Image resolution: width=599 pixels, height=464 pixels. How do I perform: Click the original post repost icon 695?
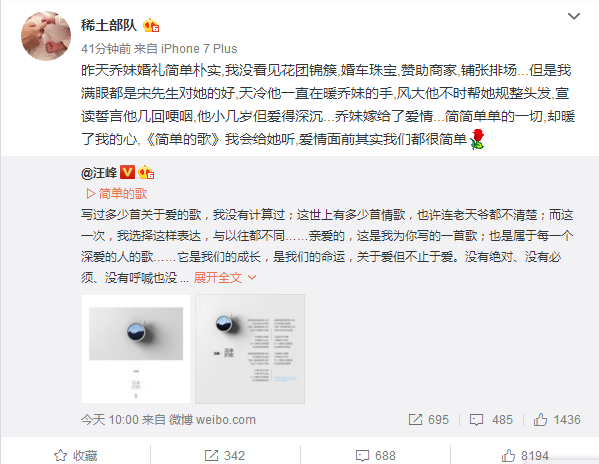pyautogui.click(x=428, y=420)
